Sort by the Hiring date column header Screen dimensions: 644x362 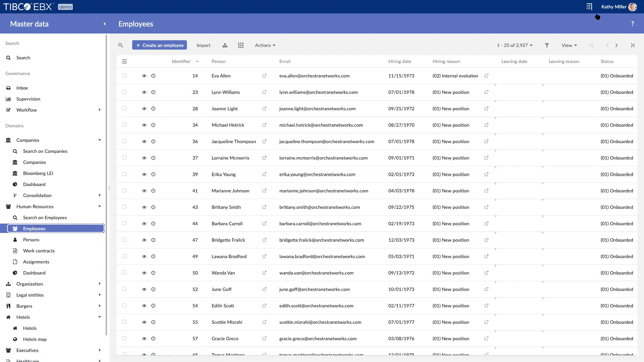point(399,61)
